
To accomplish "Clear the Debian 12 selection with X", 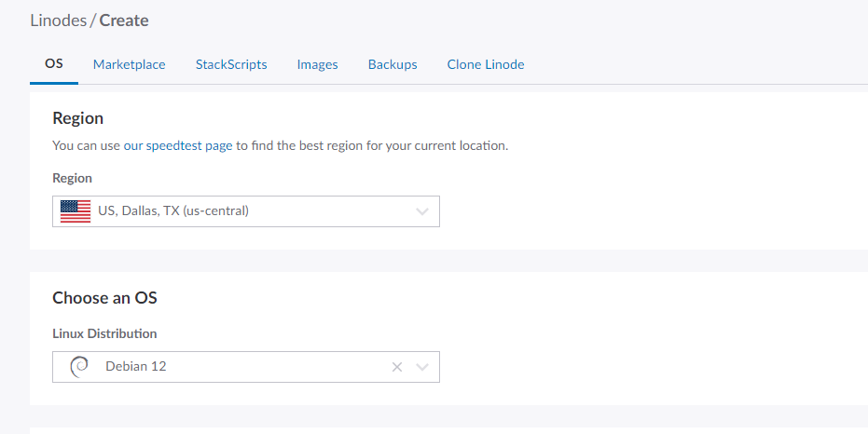I will 397,367.
